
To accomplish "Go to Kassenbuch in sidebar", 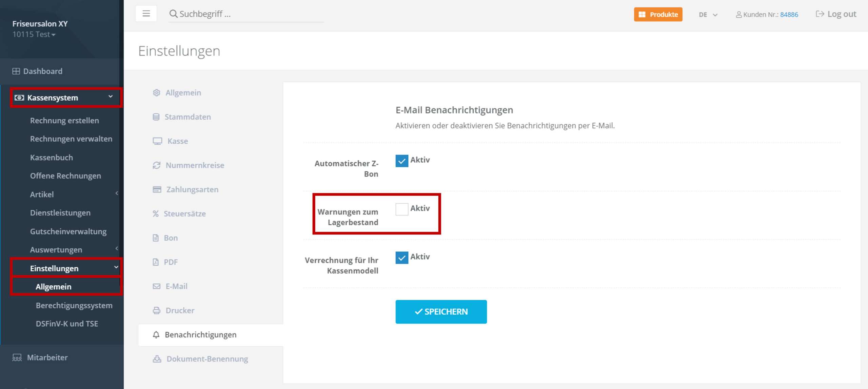I will pyautogui.click(x=52, y=157).
